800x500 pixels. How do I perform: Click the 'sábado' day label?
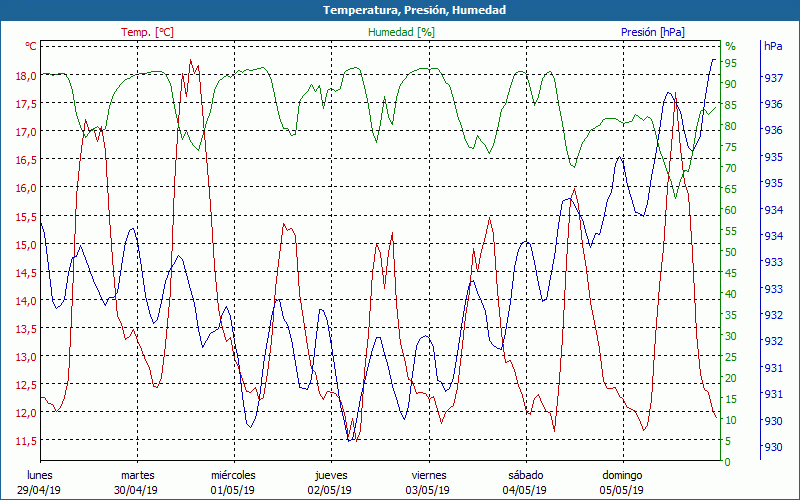[x=526, y=476]
